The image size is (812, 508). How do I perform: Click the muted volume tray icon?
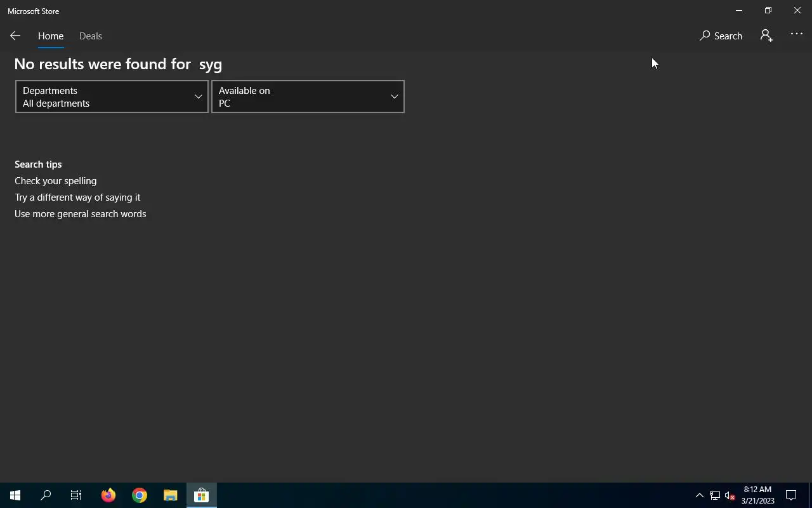tap(730, 495)
